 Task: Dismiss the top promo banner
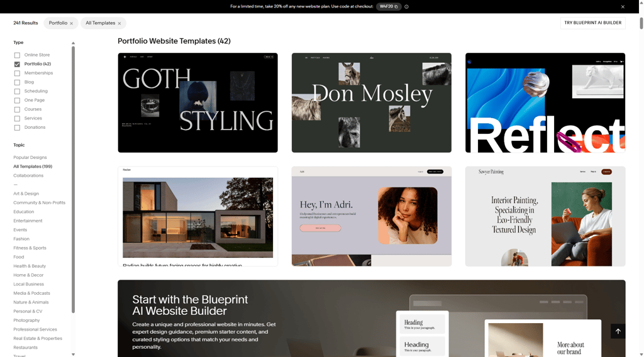click(x=623, y=6)
